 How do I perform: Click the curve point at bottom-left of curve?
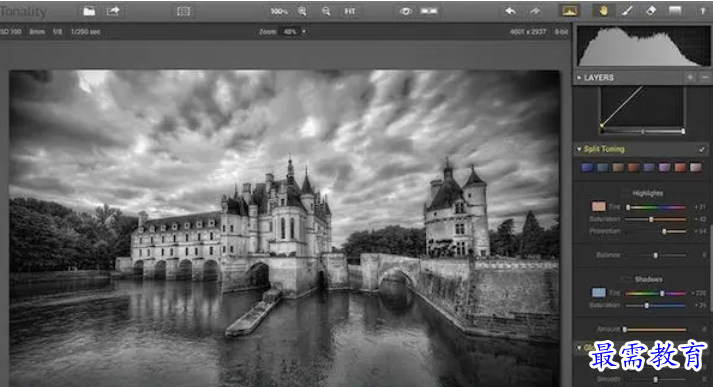click(601, 126)
